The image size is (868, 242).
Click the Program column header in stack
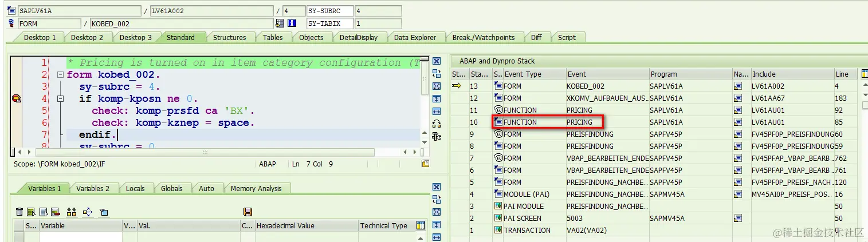click(x=690, y=74)
